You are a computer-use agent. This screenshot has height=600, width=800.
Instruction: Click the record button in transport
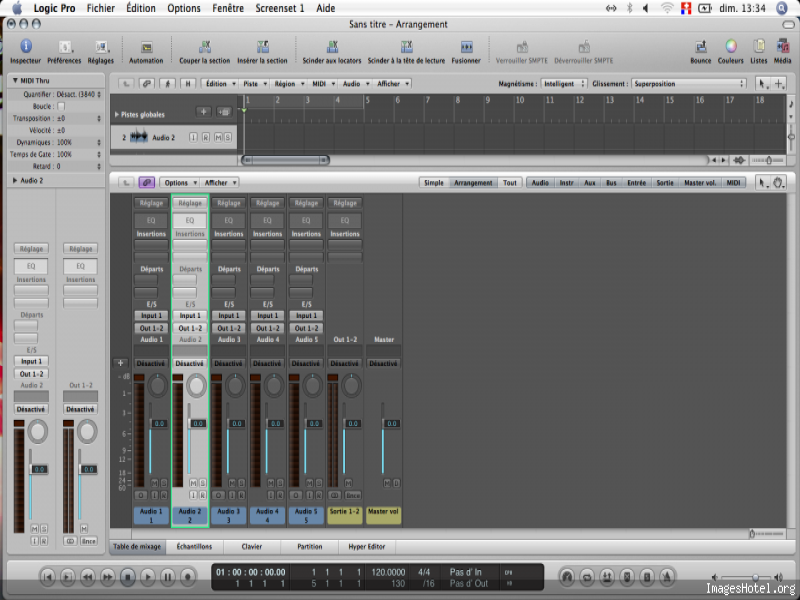tap(188, 577)
